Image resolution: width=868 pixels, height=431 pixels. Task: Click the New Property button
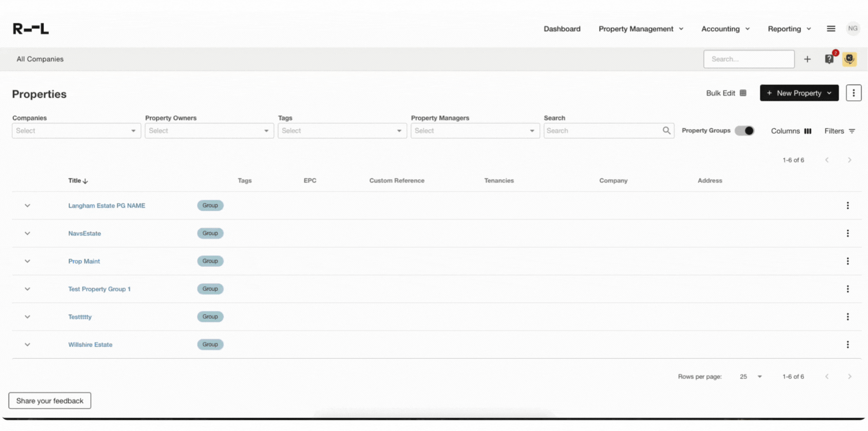tap(799, 93)
